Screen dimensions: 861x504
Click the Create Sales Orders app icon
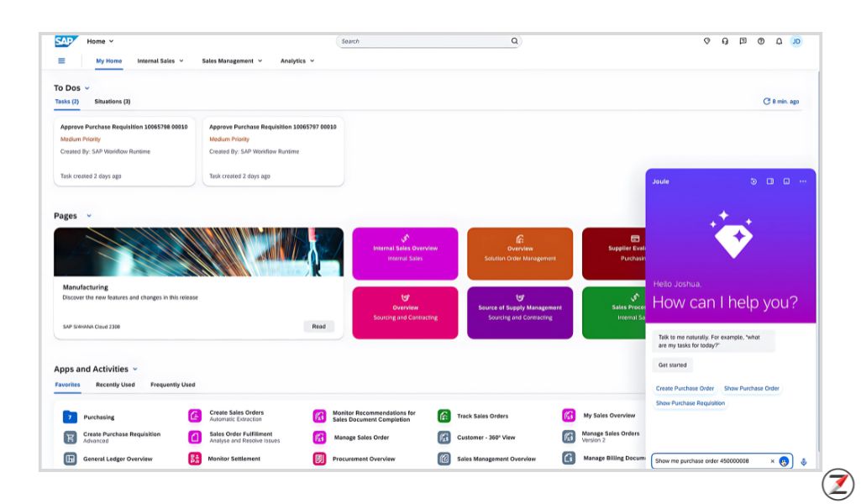(x=195, y=416)
